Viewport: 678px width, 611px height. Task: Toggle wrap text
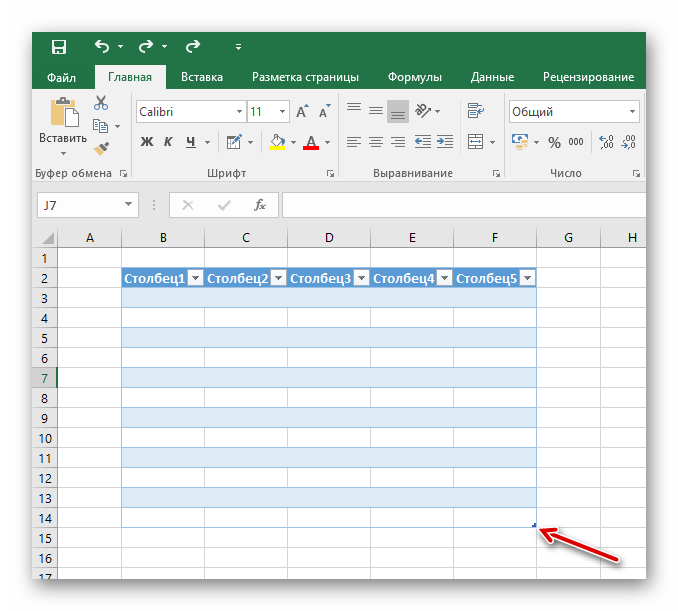(476, 111)
